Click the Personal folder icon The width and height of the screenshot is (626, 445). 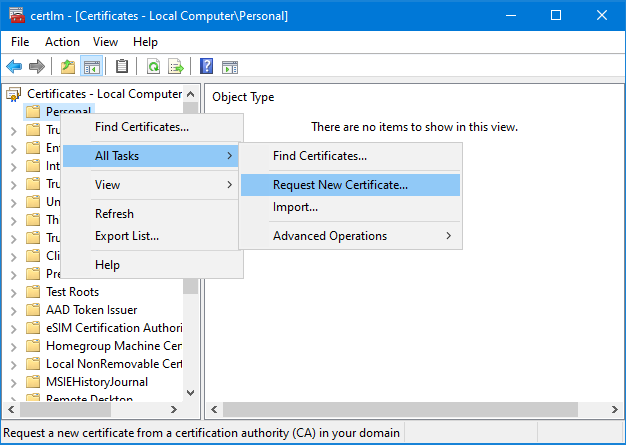click(33, 111)
